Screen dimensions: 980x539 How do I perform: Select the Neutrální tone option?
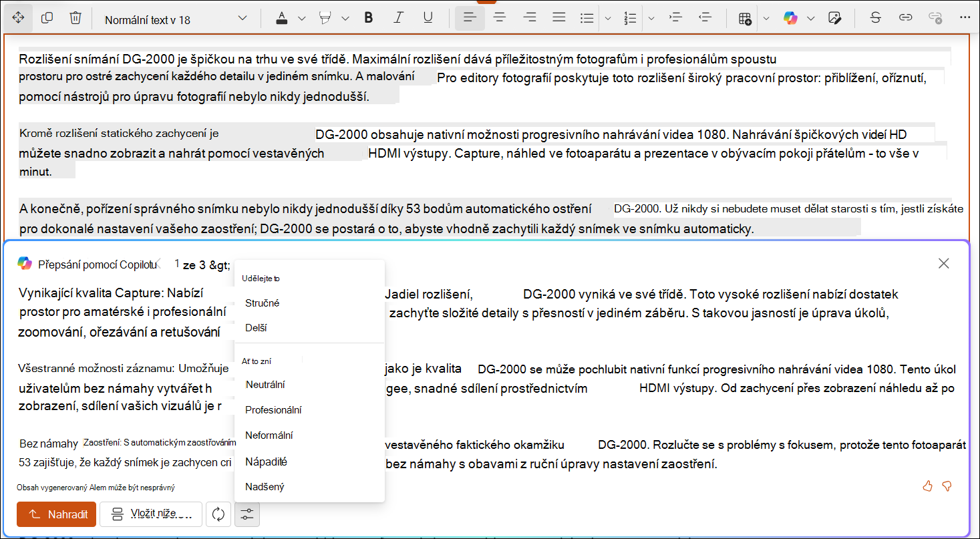310,385
